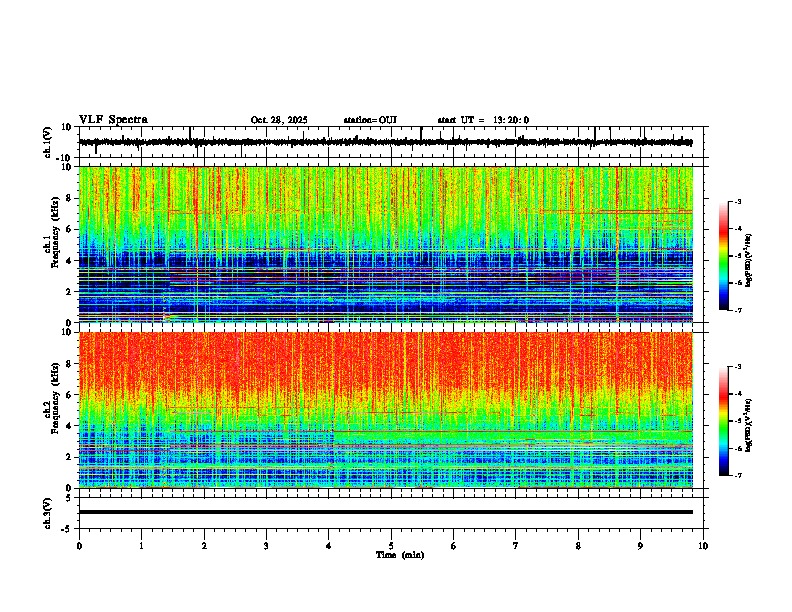The height and width of the screenshot is (612, 792).
Task: Click the ch.1 "Frequency (kHz)" axis label
Action: 55,233
